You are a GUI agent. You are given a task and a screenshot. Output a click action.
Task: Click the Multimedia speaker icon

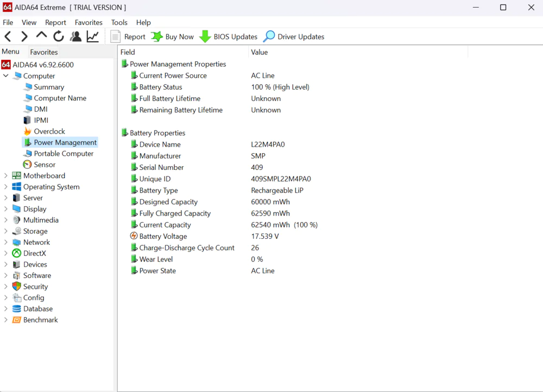pos(16,220)
